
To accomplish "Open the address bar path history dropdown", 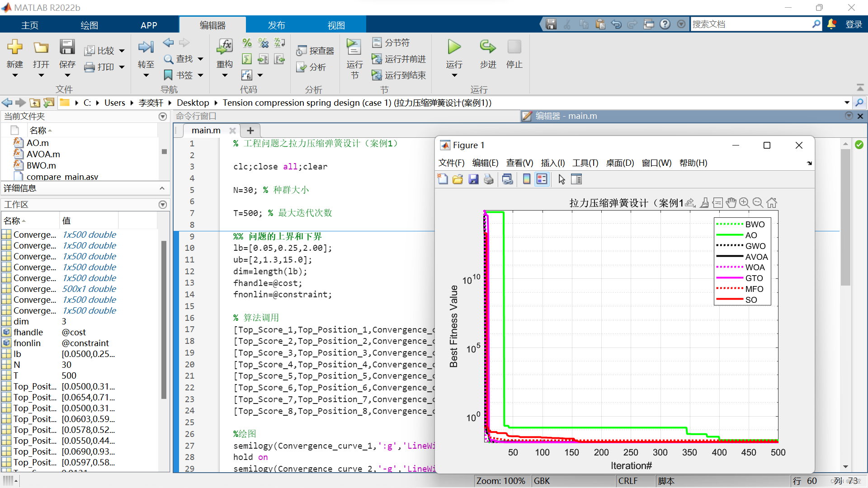I will tap(847, 103).
